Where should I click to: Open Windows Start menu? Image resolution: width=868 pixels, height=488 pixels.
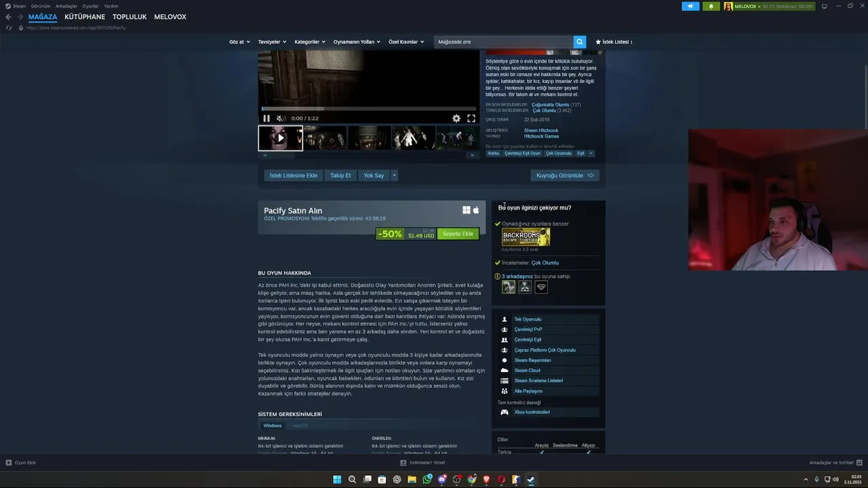coord(337,480)
